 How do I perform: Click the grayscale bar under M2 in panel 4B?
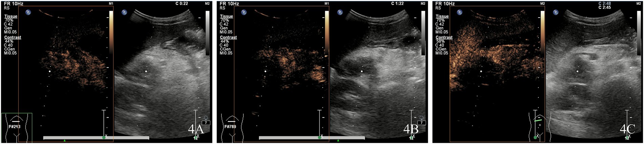pyautogui.click(x=423, y=33)
